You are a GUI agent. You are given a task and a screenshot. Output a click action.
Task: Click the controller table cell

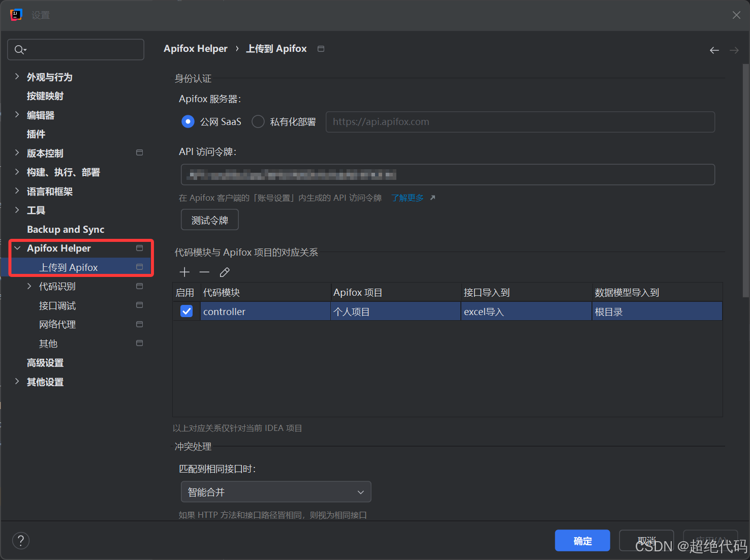(265, 312)
